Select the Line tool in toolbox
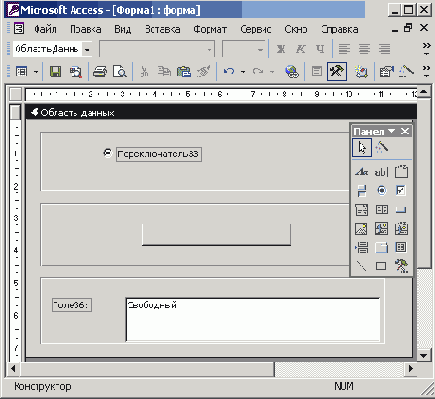 tap(361, 266)
